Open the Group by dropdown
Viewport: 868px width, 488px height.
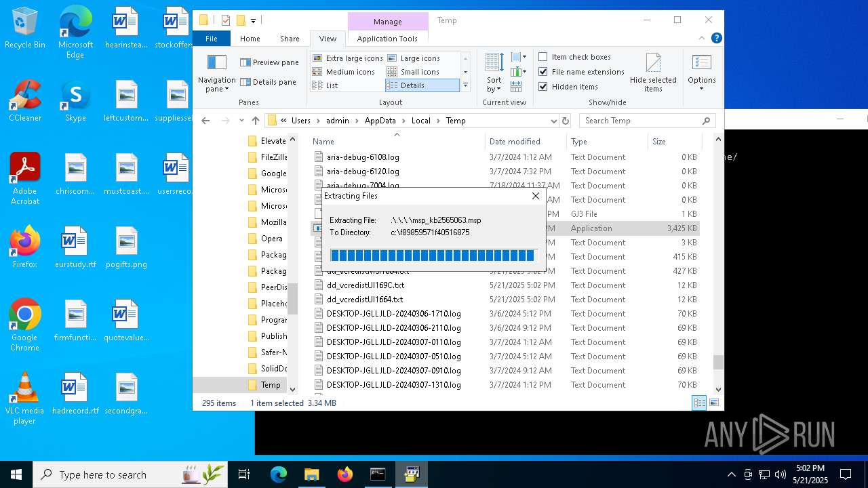point(519,58)
